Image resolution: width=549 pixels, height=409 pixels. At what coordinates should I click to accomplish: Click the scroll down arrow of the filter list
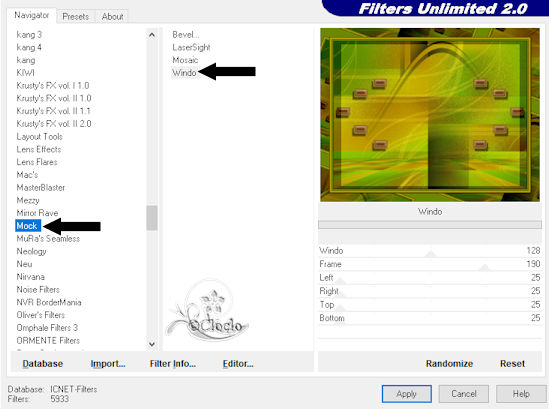pos(152,344)
